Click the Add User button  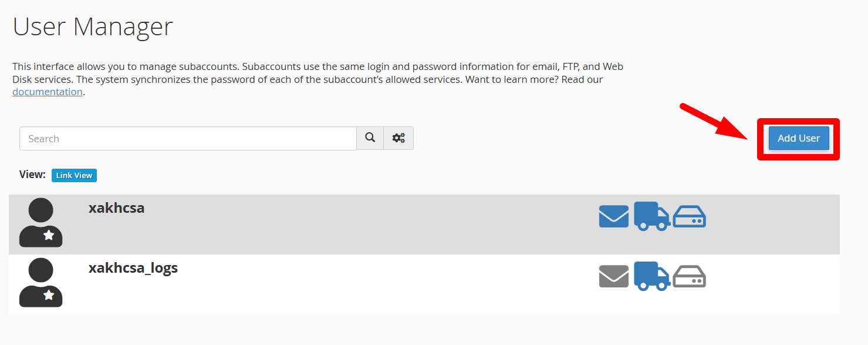tap(798, 138)
